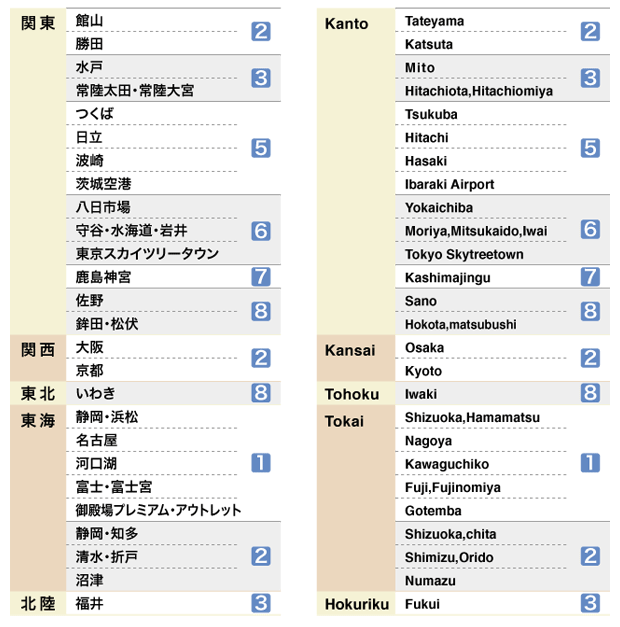Click the number 1 badge beside Kawaguchiko

[590, 463]
